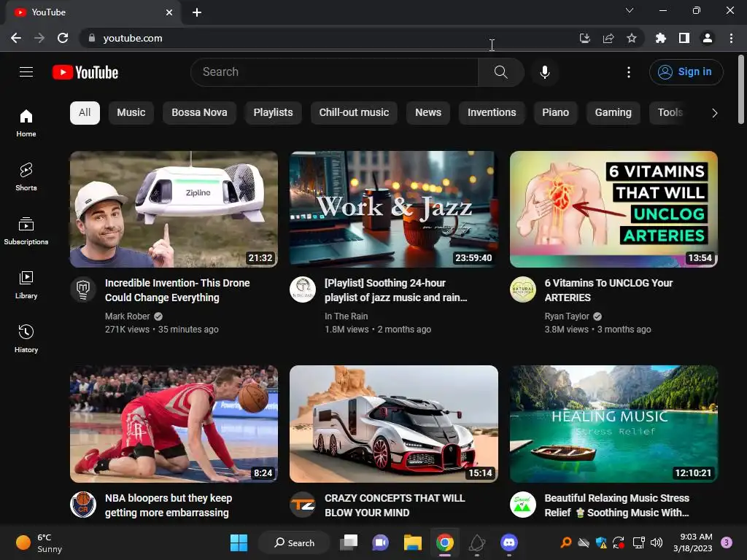Share this page icon in address bar
Screen dimensions: 747x560
pos(608,38)
